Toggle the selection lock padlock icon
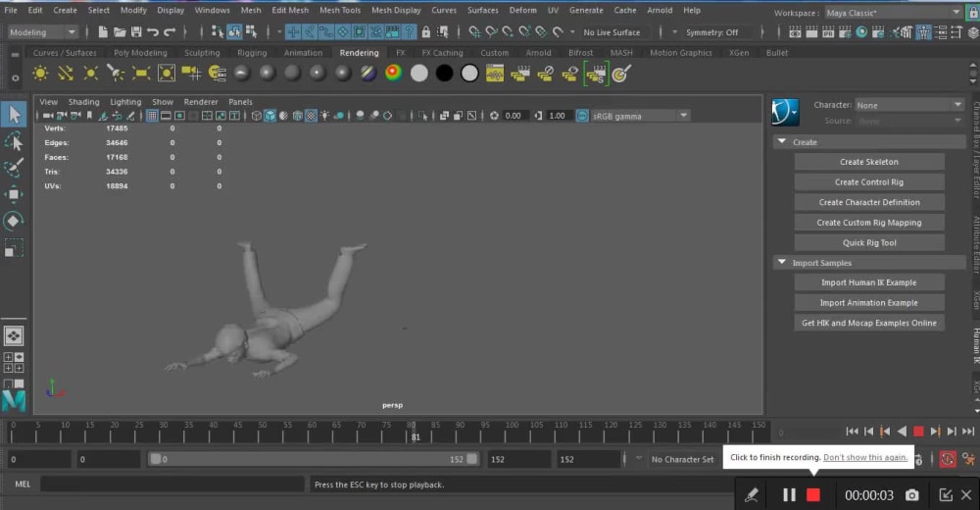Viewport: 980px width, 510px height. pyautogui.click(x=425, y=32)
